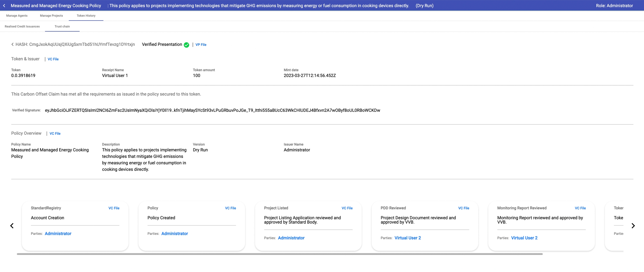Click the horizontal scrollbar below trust chain
644x272 pixels.
point(280,254)
